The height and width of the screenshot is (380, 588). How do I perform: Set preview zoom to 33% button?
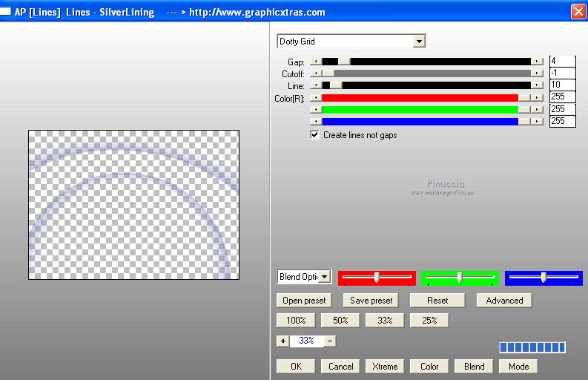click(385, 321)
